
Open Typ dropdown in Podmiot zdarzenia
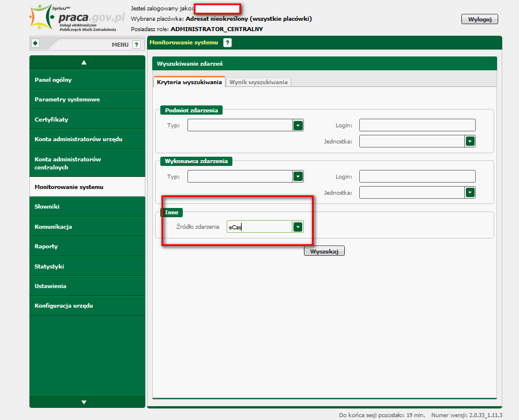tap(298, 126)
